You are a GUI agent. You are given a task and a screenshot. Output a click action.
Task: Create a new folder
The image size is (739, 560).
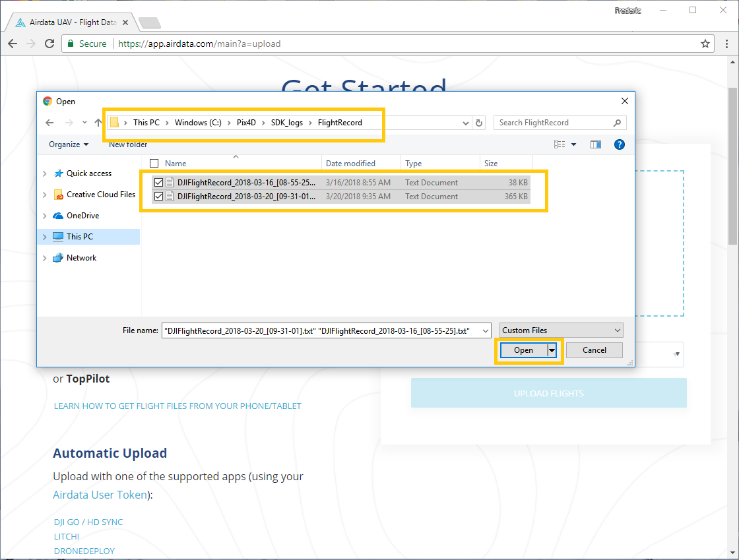point(128,144)
